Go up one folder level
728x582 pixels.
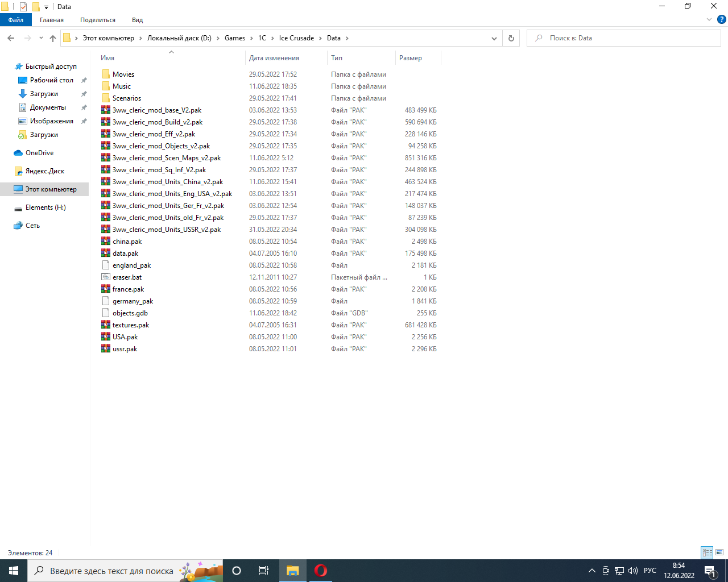(x=53, y=38)
